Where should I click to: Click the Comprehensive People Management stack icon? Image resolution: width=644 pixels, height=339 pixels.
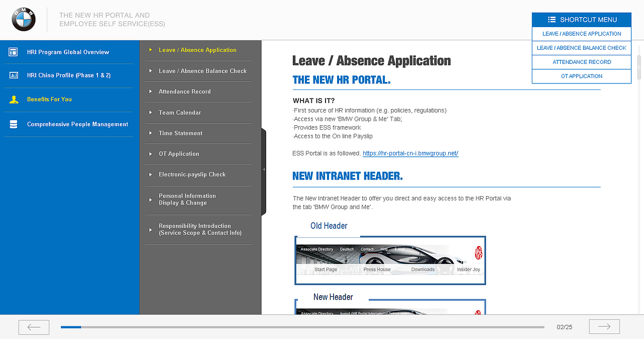click(14, 124)
